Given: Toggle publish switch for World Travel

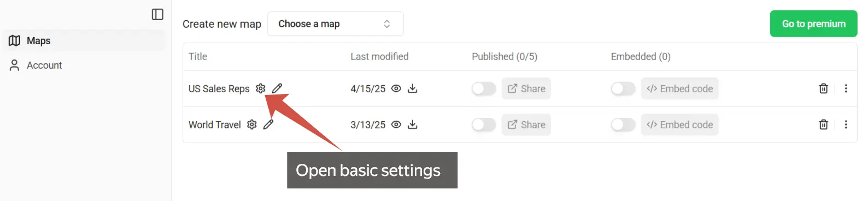Looking at the screenshot, I should 484,125.
